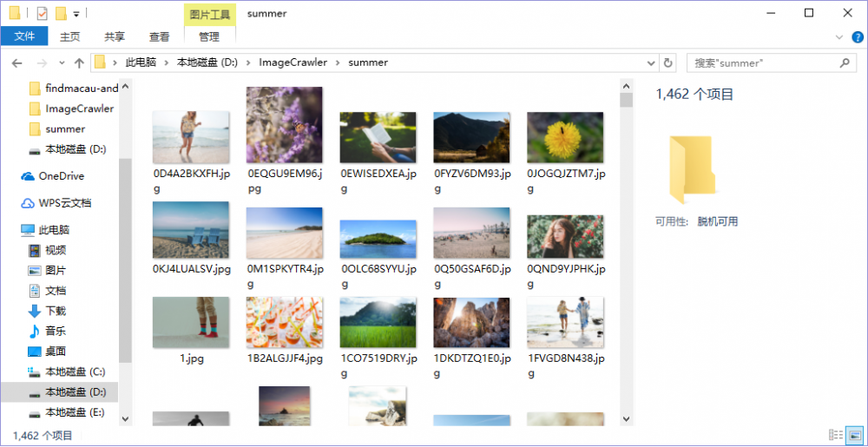This screenshot has height=447, width=868.
Task: Go up one folder level
Action: point(79,63)
